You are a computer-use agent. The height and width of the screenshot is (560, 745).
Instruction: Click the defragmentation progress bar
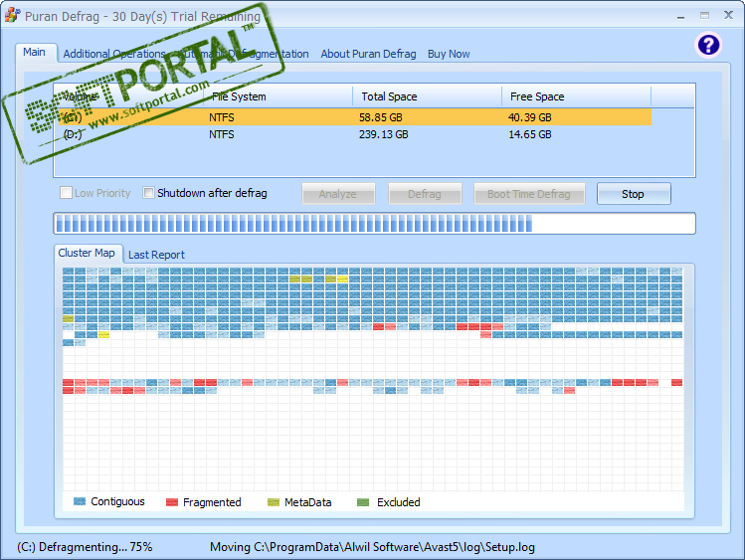pos(374,223)
